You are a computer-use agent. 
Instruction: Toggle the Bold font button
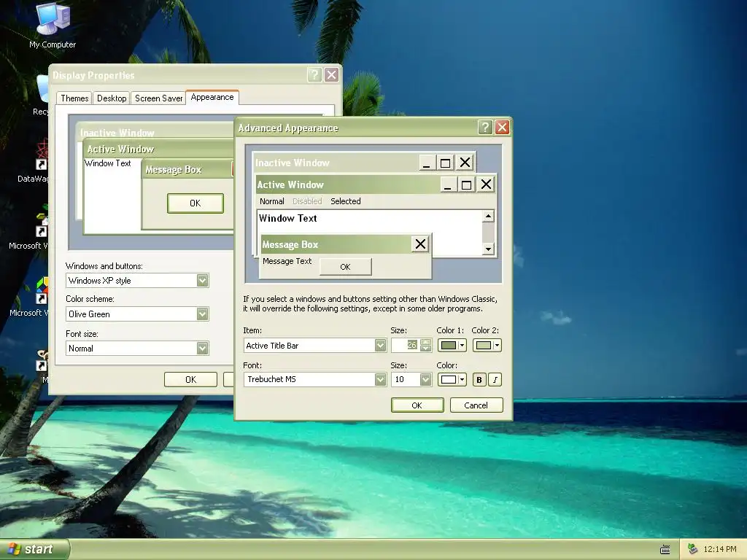(x=479, y=379)
